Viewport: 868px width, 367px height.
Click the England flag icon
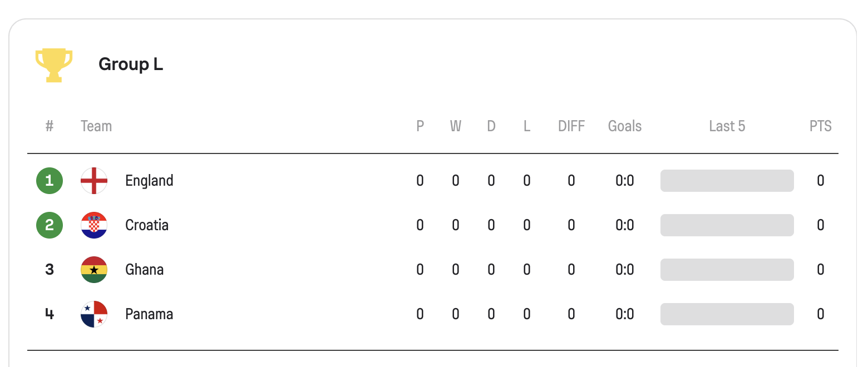pos(94,181)
